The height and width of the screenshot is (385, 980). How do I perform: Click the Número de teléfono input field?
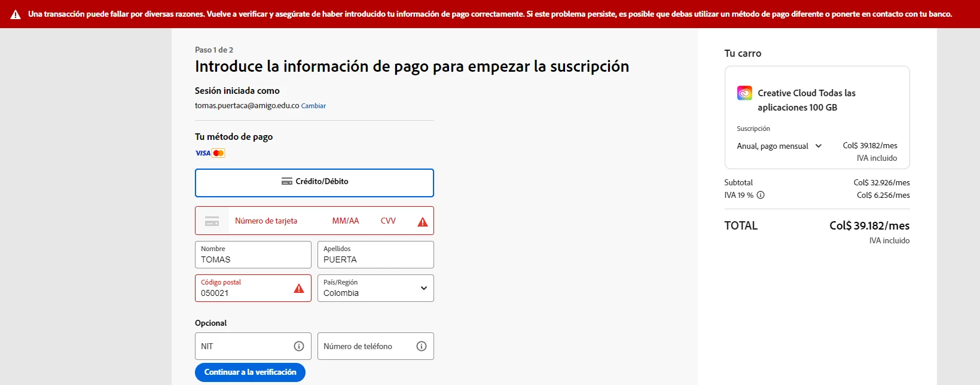375,346
